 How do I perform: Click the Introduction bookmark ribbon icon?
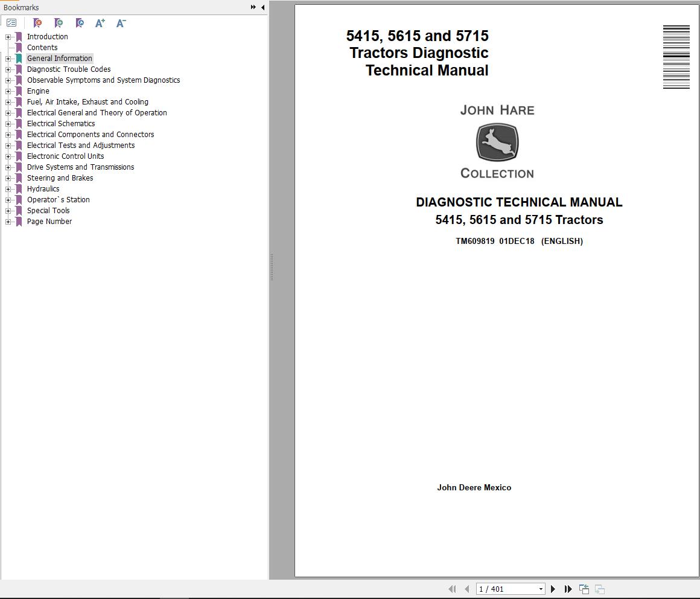tap(19, 37)
